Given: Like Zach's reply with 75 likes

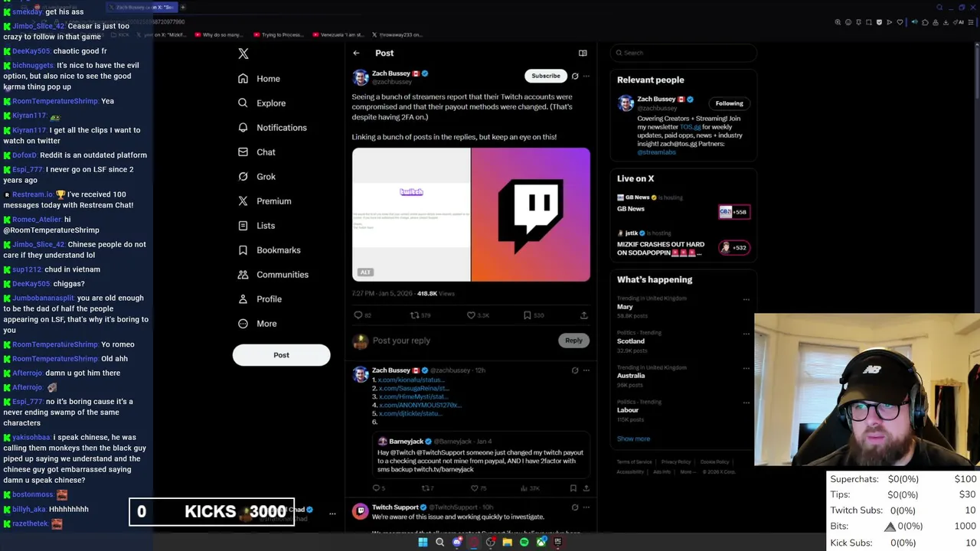Looking at the screenshot, I should point(478,488).
